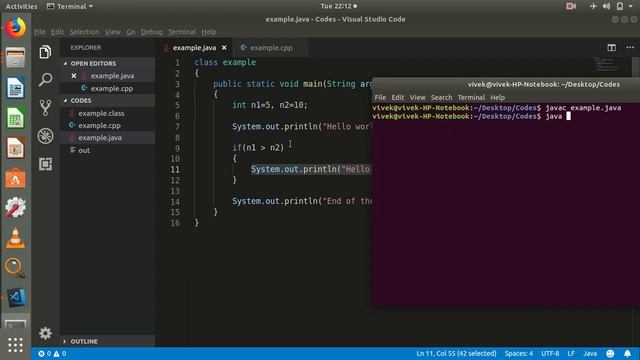Open the Extensions view

[45, 164]
